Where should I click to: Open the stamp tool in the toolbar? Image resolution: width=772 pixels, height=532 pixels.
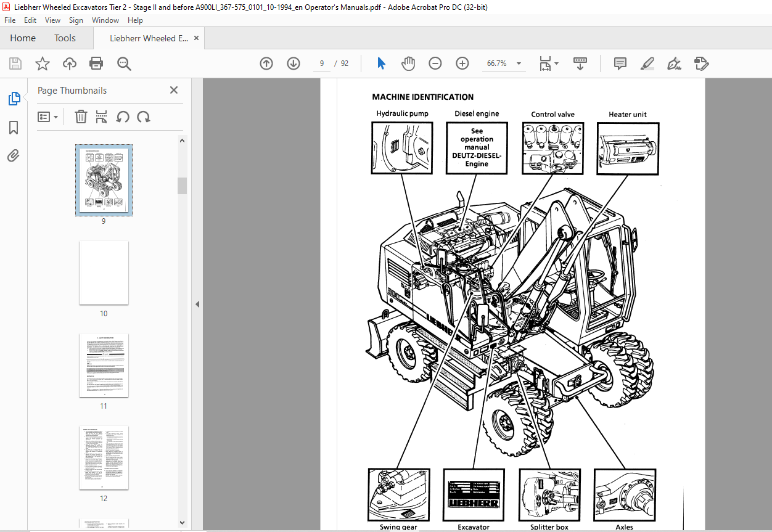click(701, 63)
